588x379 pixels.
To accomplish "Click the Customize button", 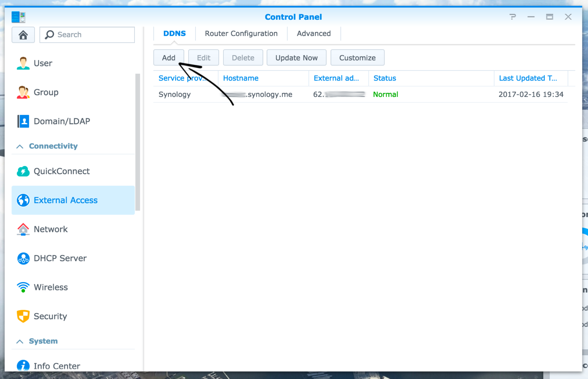I will coord(358,58).
